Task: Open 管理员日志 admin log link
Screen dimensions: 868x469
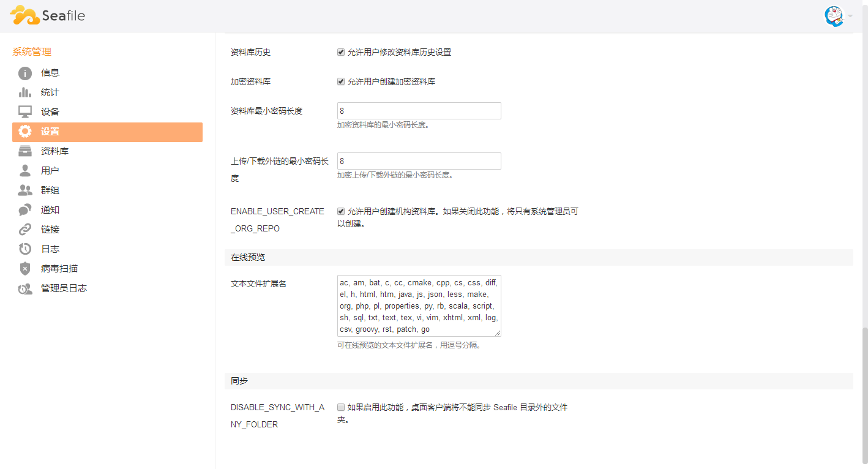Action: pos(64,288)
